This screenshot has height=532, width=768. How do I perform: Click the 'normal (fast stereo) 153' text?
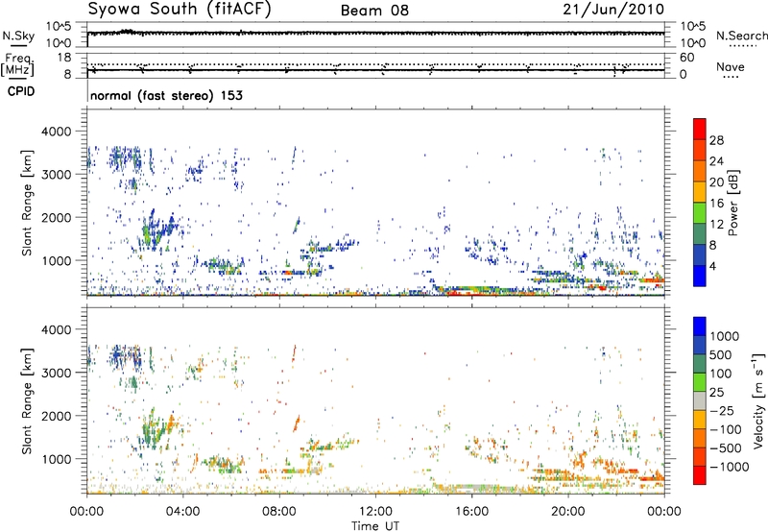coord(166,95)
